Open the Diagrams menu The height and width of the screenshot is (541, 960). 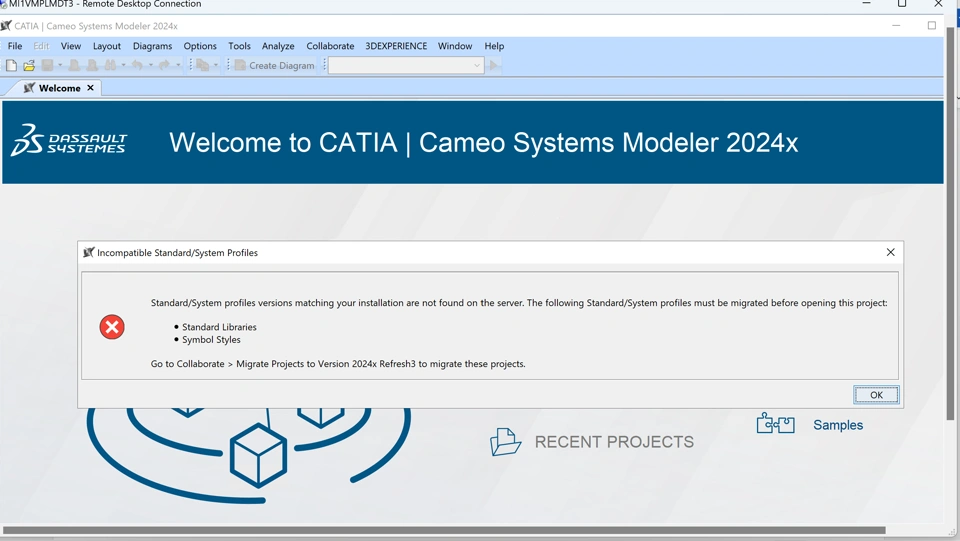[152, 46]
